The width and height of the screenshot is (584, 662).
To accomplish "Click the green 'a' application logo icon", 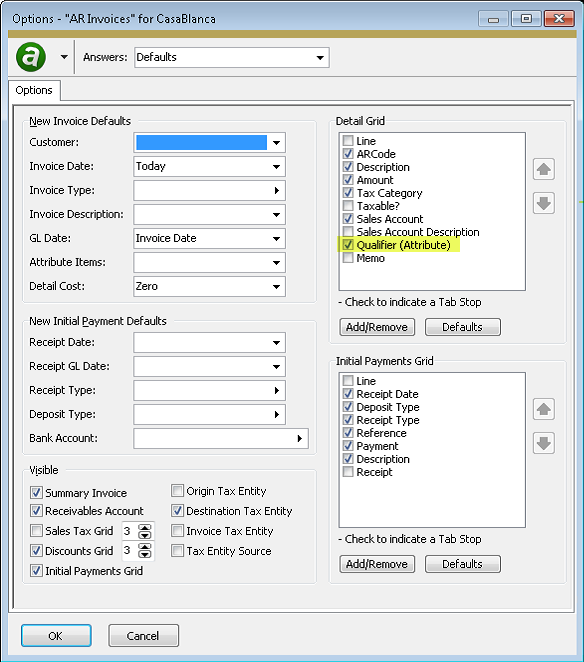I will (31, 57).
